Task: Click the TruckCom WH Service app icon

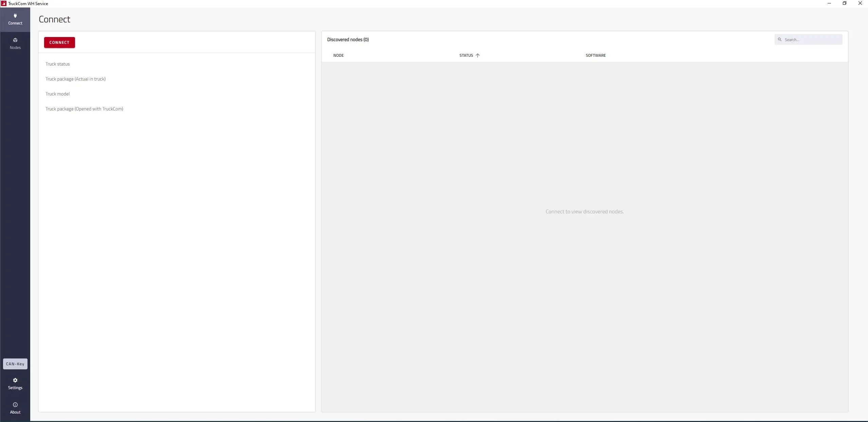Action: click(x=4, y=3)
